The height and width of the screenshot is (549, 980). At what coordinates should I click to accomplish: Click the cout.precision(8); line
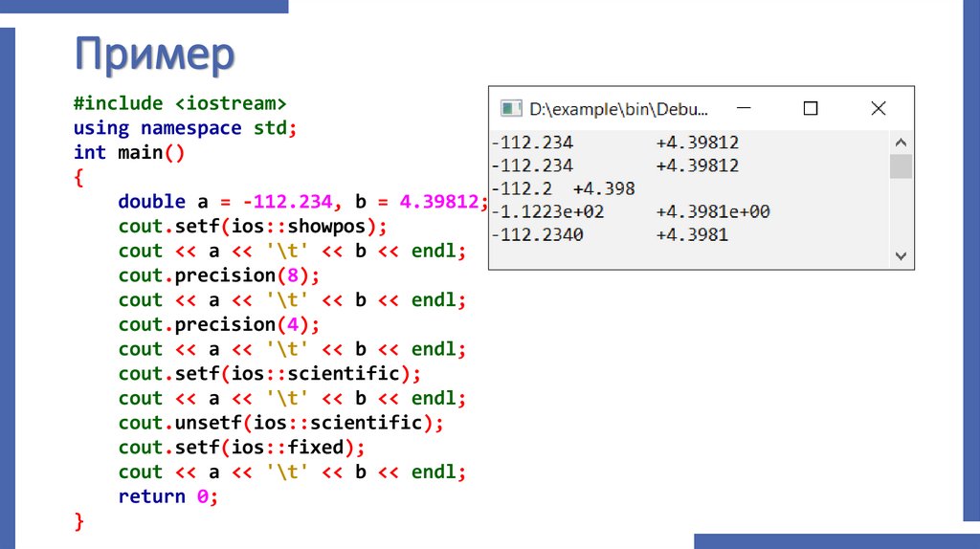pyautogui.click(x=219, y=275)
